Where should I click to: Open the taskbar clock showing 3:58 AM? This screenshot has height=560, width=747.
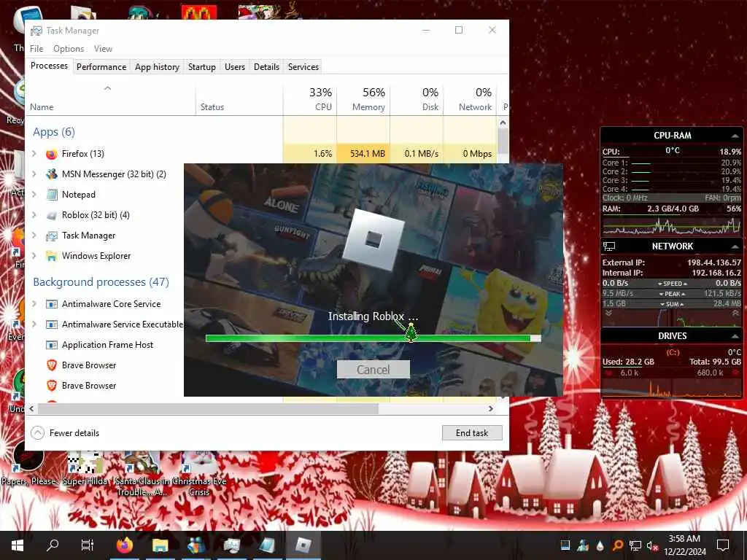click(684, 545)
